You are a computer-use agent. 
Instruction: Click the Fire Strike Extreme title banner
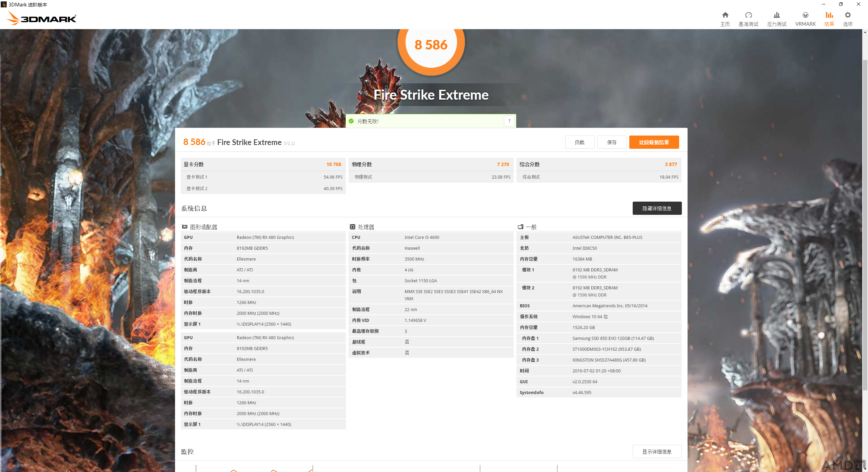tap(431, 95)
